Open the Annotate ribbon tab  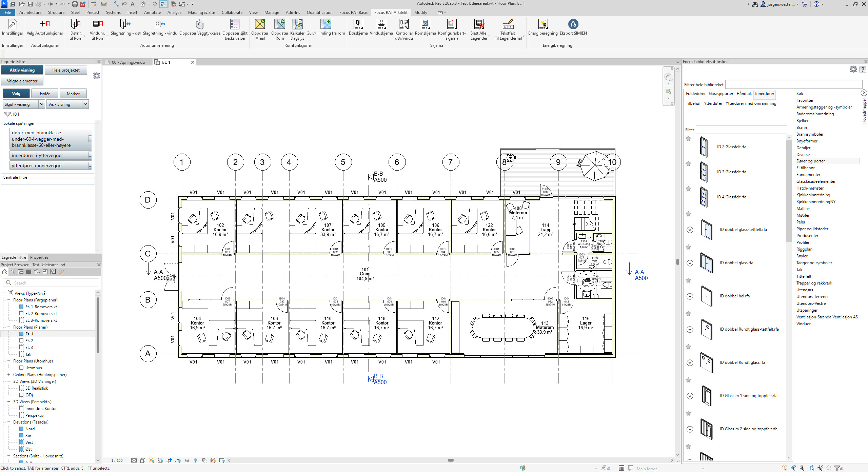[x=152, y=12]
